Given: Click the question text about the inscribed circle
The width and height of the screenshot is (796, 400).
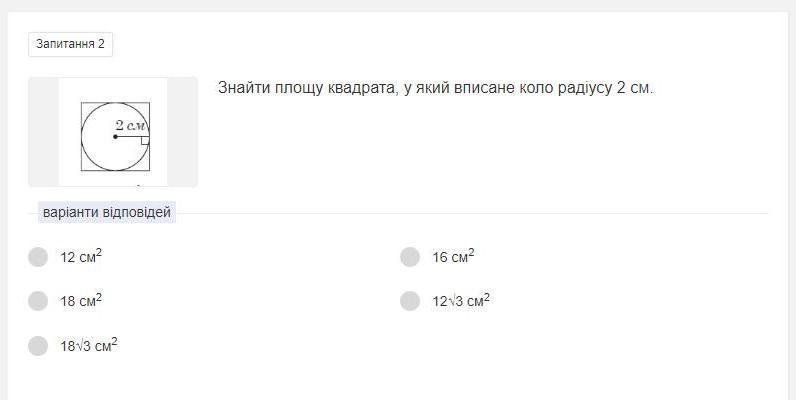Looking at the screenshot, I should 435,88.
